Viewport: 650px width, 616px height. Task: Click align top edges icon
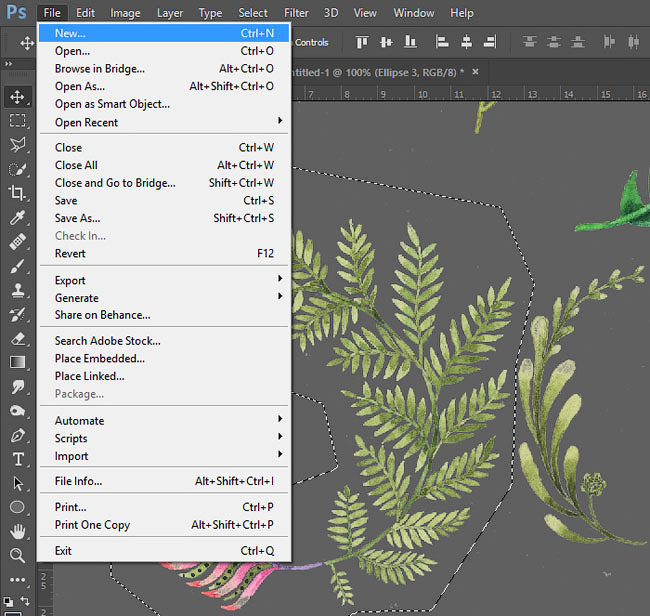[x=362, y=42]
